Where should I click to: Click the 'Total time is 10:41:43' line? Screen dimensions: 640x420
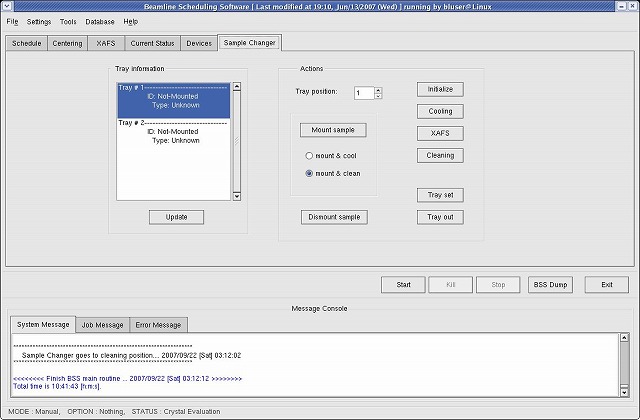(x=57, y=386)
